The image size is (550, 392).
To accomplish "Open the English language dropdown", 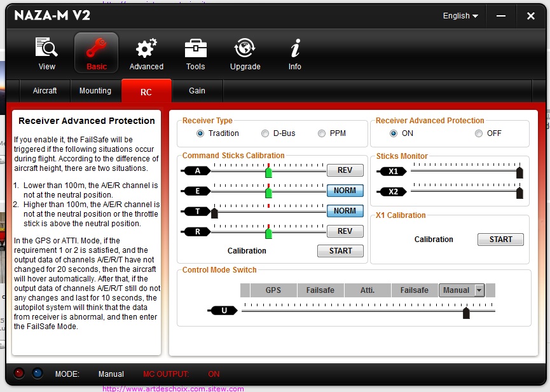I will 460,16.
